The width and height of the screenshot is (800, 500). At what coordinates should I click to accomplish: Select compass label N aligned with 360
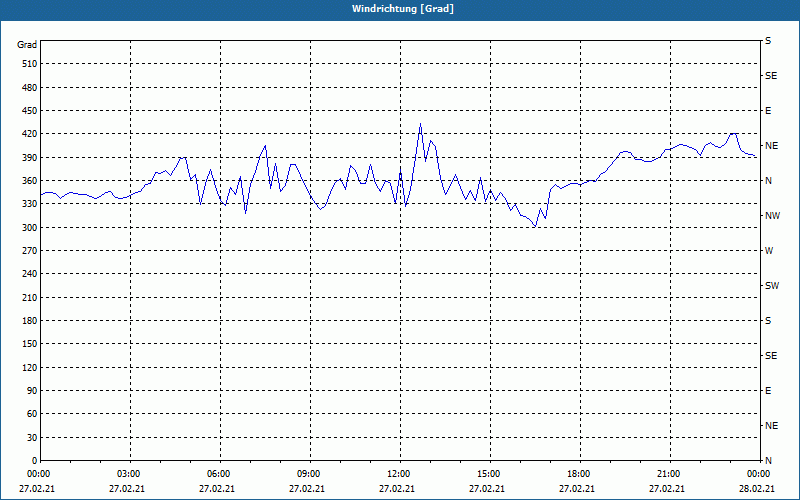click(768, 181)
